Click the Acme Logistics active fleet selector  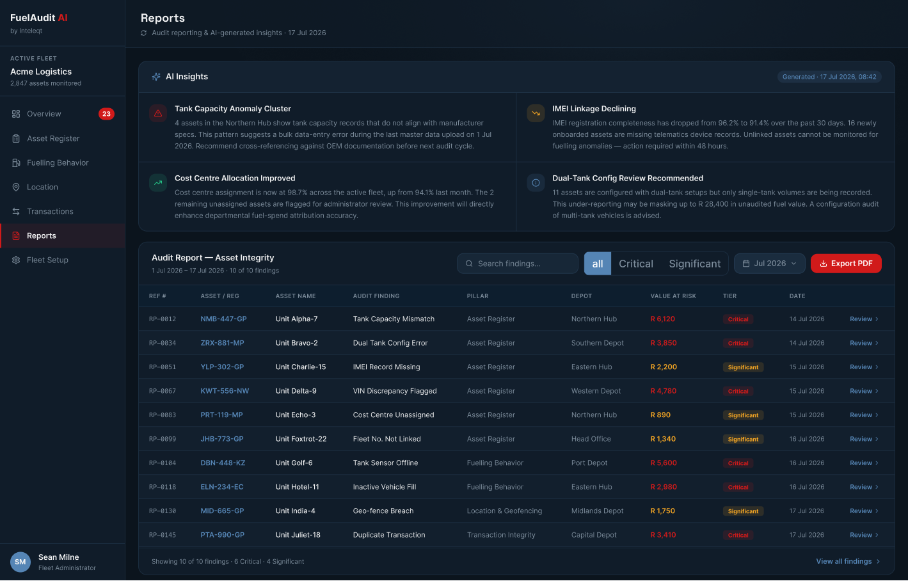63,72
